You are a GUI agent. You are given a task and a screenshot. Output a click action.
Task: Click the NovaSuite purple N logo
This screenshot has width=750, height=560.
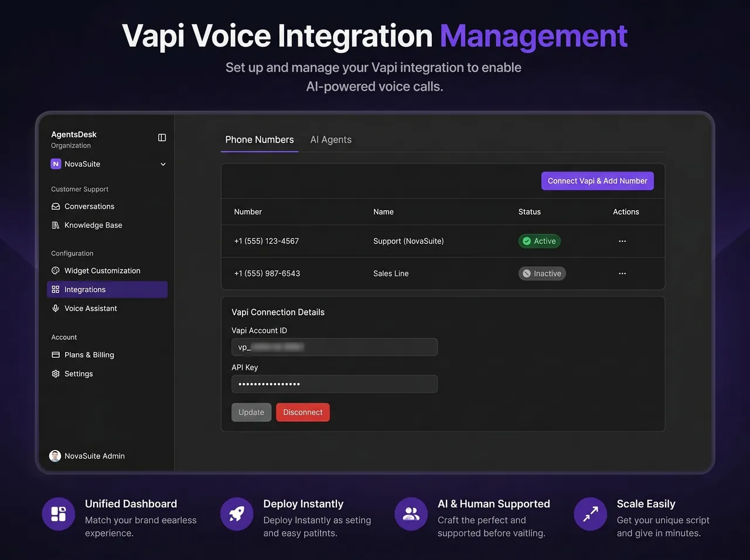pyautogui.click(x=56, y=164)
